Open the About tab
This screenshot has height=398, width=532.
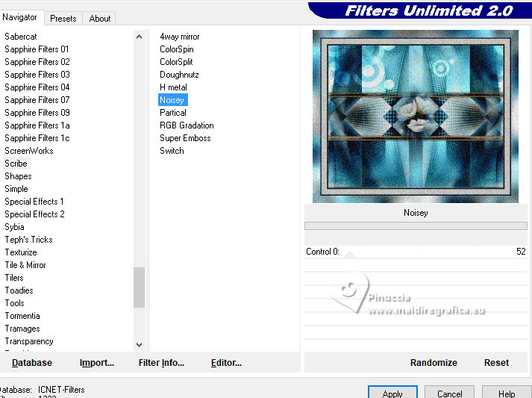coord(100,19)
